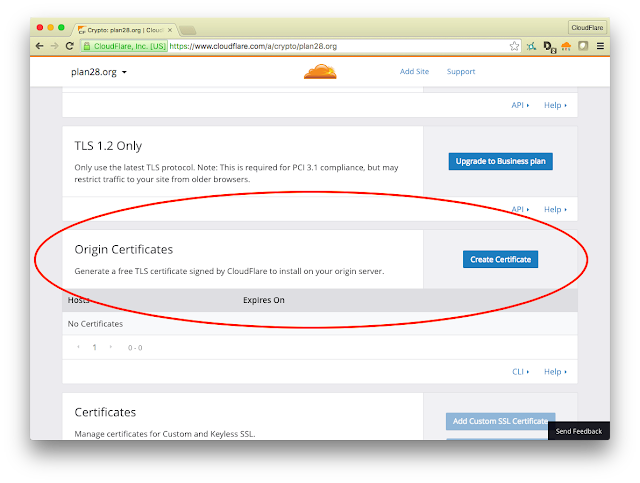Expand the API link in the topmost card
640x483 pixels.
pyautogui.click(x=520, y=105)
